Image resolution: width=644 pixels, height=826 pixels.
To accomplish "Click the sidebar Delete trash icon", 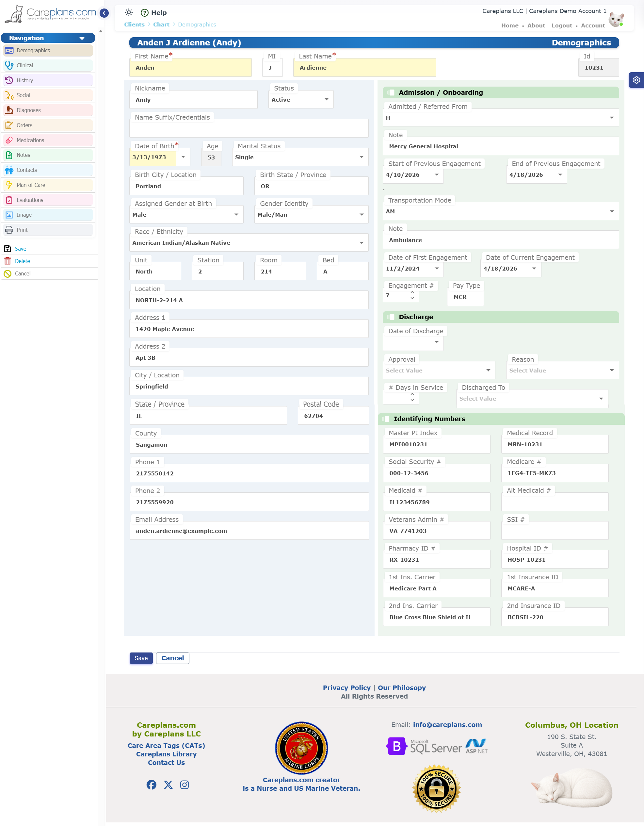I will pos(8,261).
